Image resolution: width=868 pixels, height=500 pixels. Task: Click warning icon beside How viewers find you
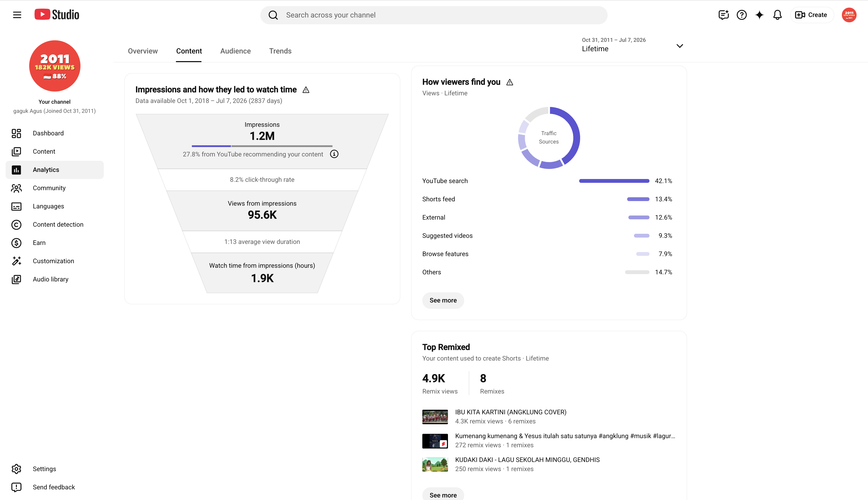(x=510, y=82)
